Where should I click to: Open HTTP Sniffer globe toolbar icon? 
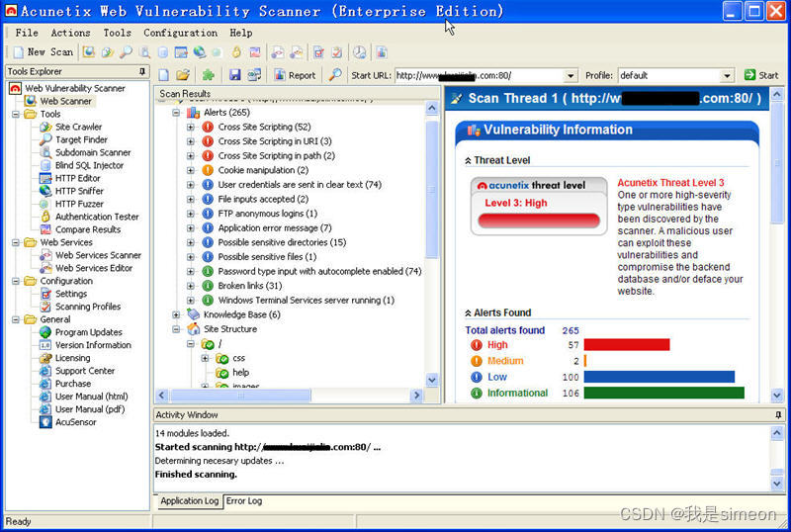(x=200, y=52)
